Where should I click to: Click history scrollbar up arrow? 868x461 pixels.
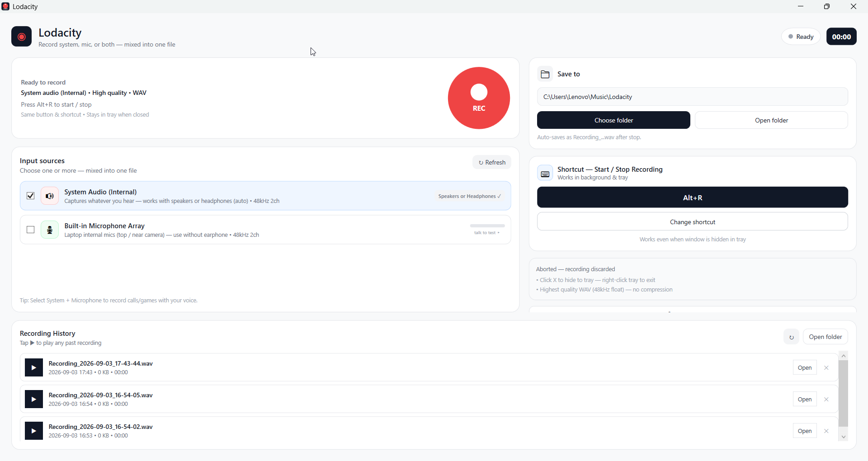click(x=844, y=356)
